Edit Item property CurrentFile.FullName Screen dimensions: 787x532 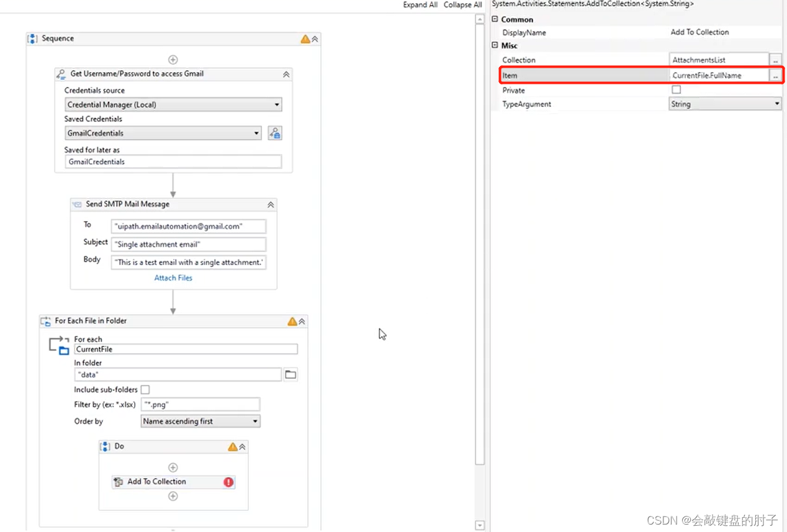719,75
